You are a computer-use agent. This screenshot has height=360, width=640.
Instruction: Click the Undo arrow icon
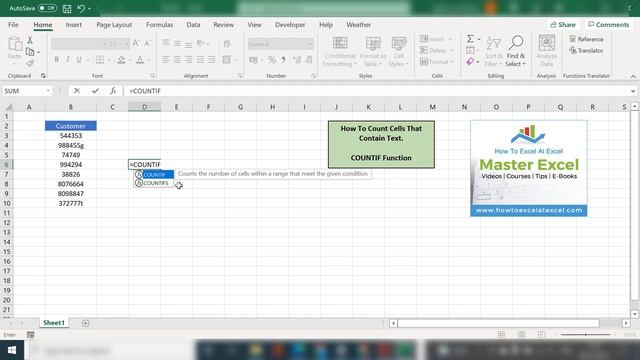81,9
